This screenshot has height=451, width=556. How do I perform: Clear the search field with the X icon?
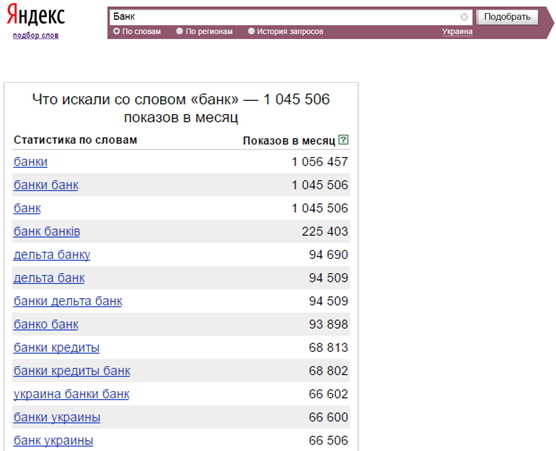464,17
